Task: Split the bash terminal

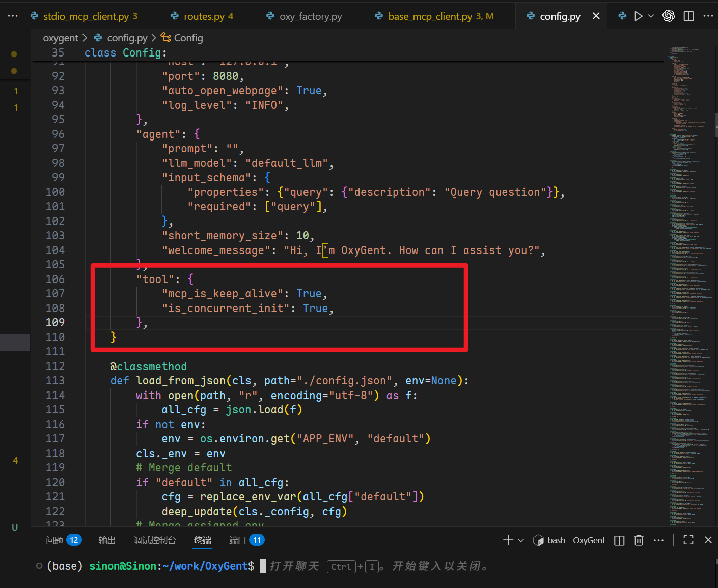Action: [x=619, y=540]
